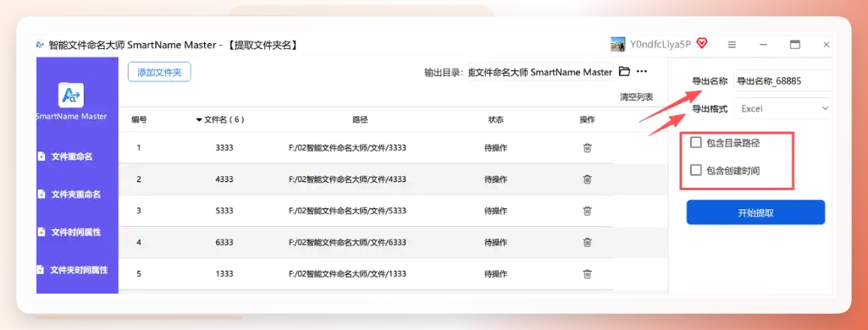The width and height of the screenshot is (868, 330).
Task: Click file name cell 5333
Action: click(224, 211)
